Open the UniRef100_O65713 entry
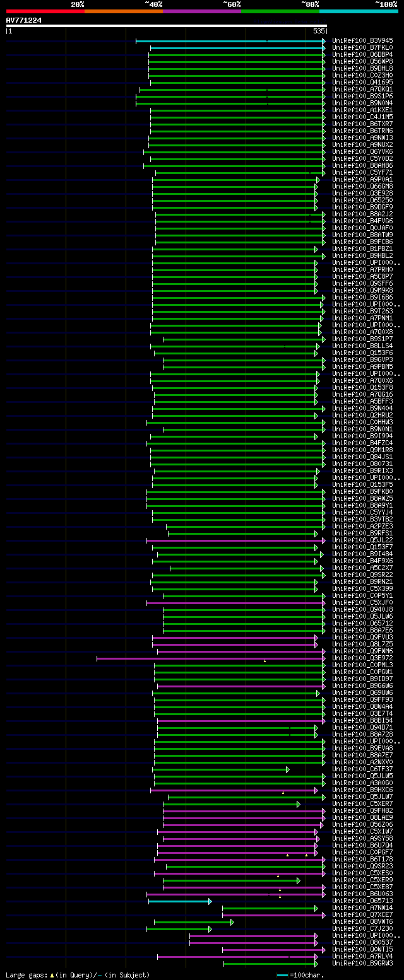 click(362, 901)
